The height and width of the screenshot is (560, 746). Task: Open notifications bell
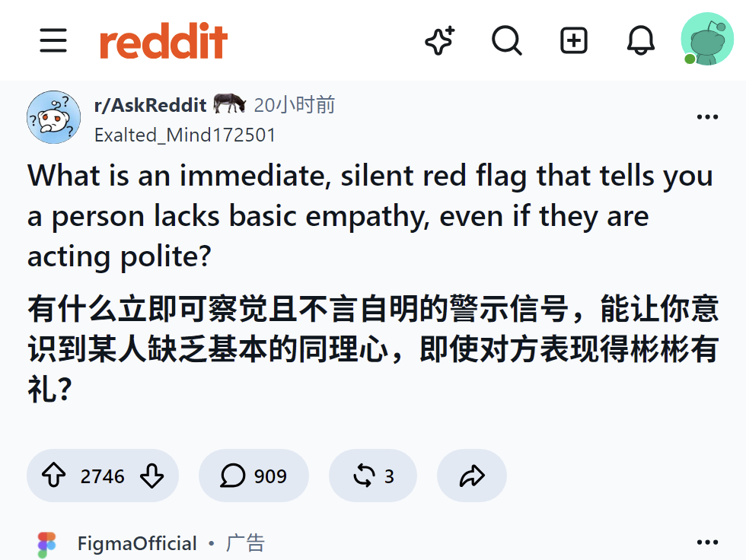pyautogui.click(x=640, y=40)
